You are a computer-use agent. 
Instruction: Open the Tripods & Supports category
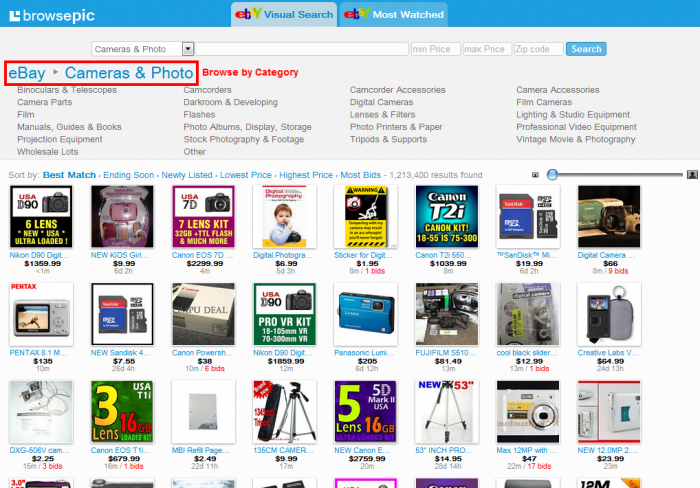point(388,139)
